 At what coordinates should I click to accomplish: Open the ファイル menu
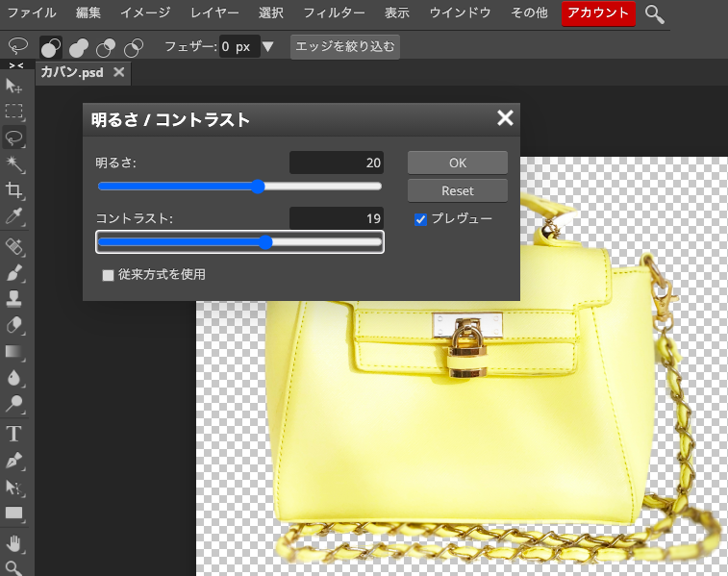32,13
